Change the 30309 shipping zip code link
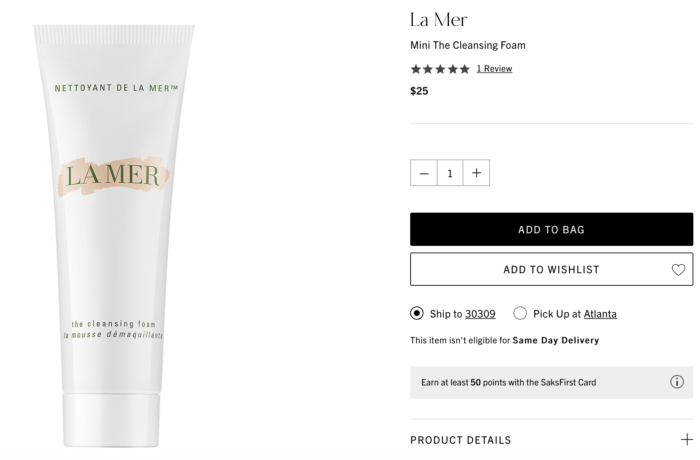 (480, 314)
